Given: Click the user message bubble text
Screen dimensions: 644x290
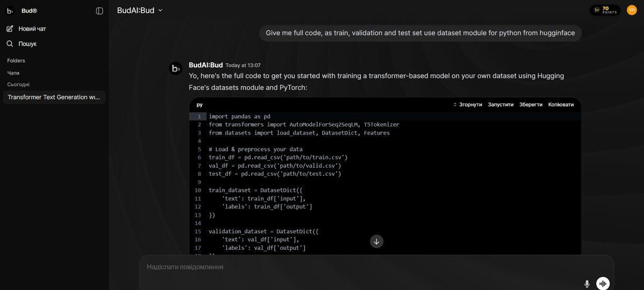Looking at the screenshot, I should tap(420, 33).
